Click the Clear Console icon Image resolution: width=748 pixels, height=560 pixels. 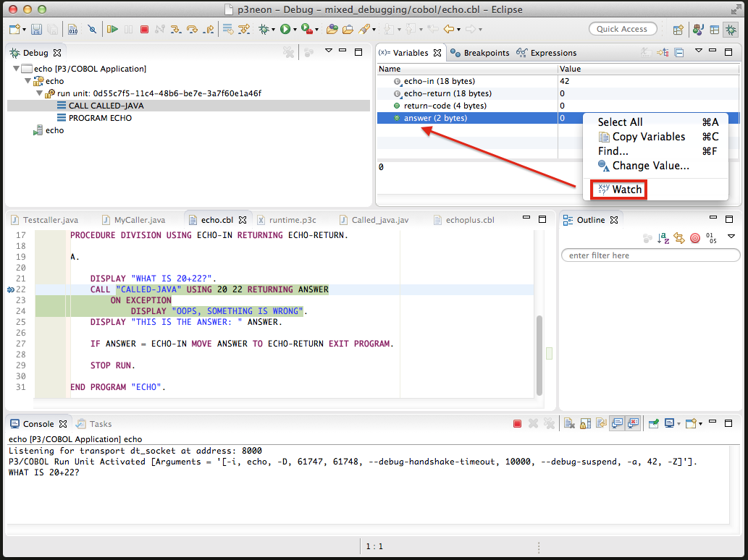pos(569,424)
